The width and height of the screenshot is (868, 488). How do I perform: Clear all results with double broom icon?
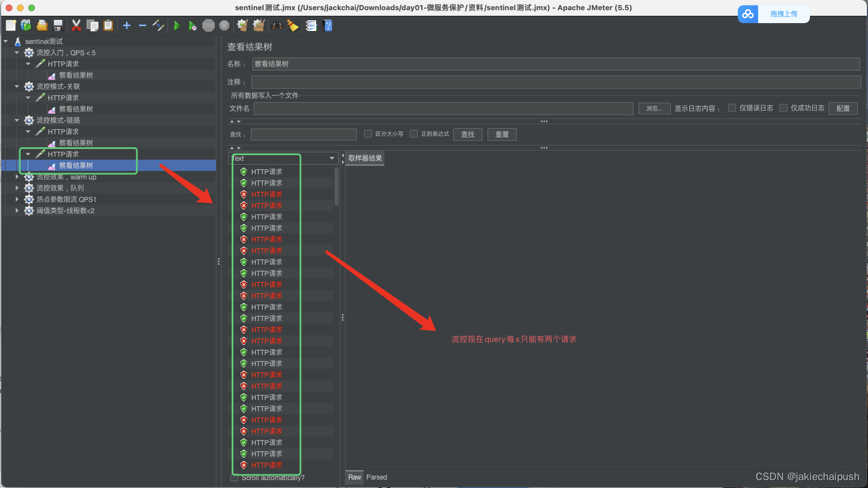(259, 25)
